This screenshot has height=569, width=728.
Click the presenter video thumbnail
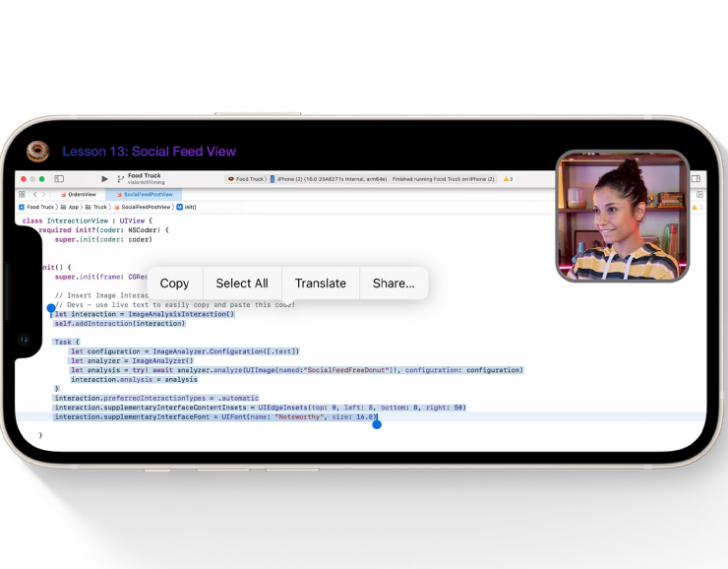coord(623,216)
